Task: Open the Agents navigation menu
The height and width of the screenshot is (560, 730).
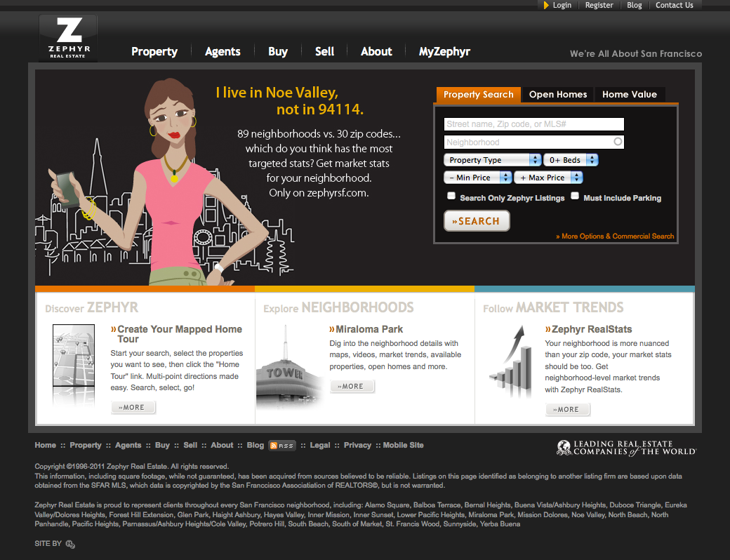Action: coord(223,51)
